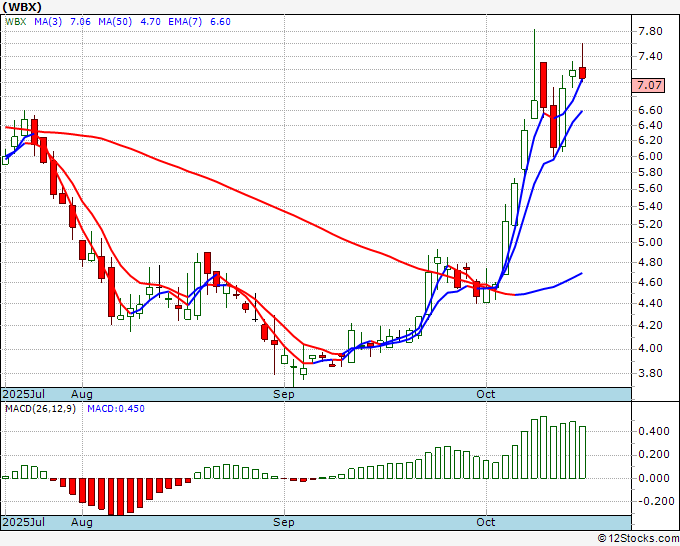Click the current price tag 7.07
This screenshot has width=680, height=546.
pos(648,85)
